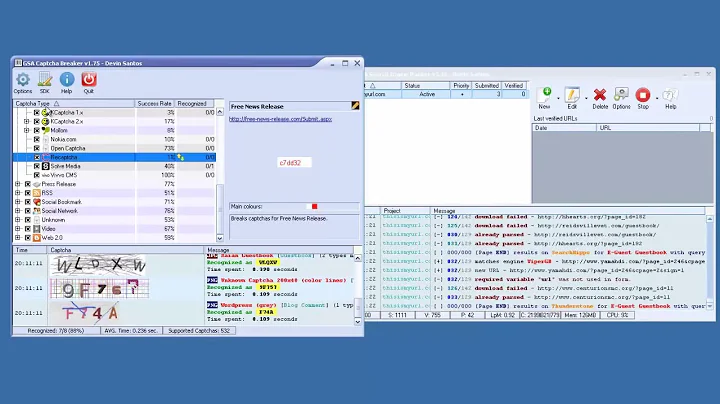Click the red X Delete icon
The height and width of the screenshot is (404, 720).
click(600, 95)
